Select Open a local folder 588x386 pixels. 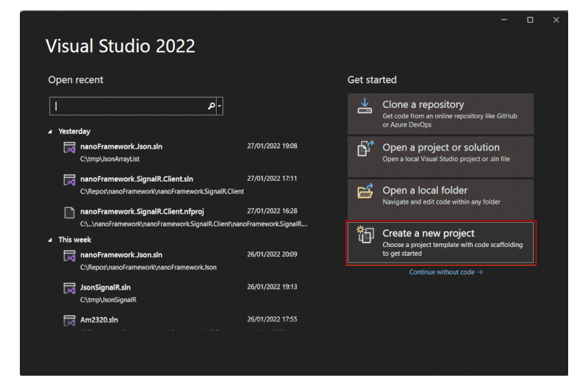pos(440,199)
